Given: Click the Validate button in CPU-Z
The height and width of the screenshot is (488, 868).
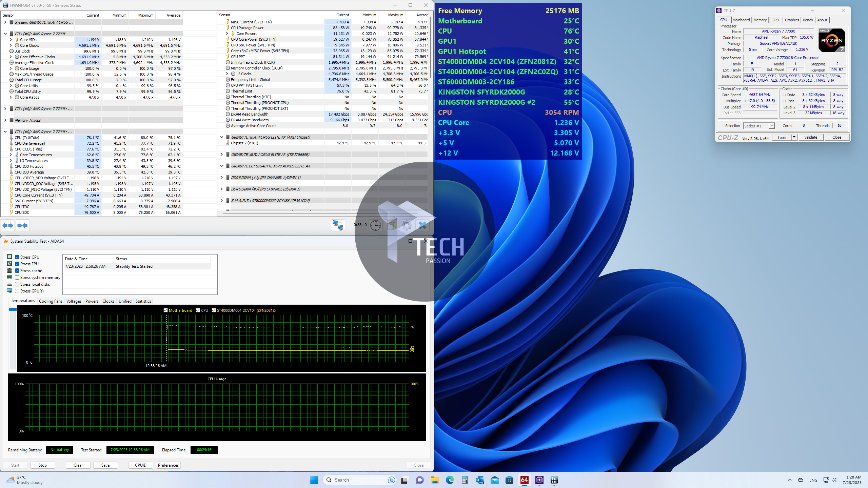Looking at the screenshot, I should tap(810, 137).
